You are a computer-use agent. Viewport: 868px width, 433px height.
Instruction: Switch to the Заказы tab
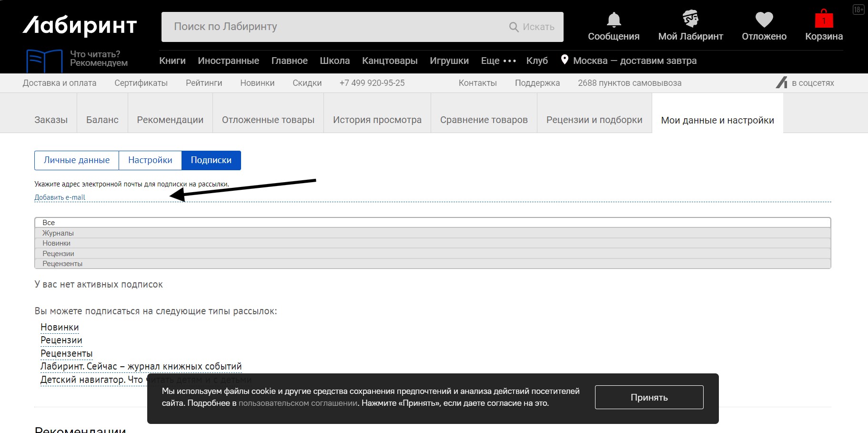click(51, 120)
